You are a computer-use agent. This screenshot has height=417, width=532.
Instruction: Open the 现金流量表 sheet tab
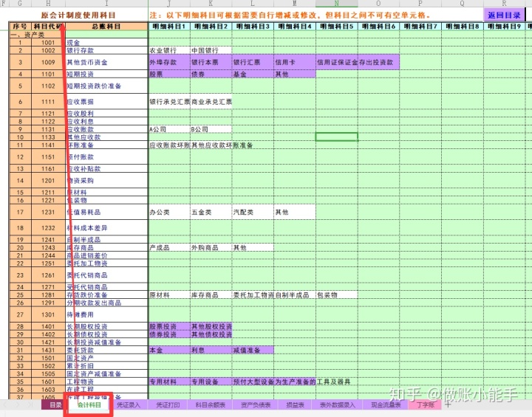coord(386,404)
